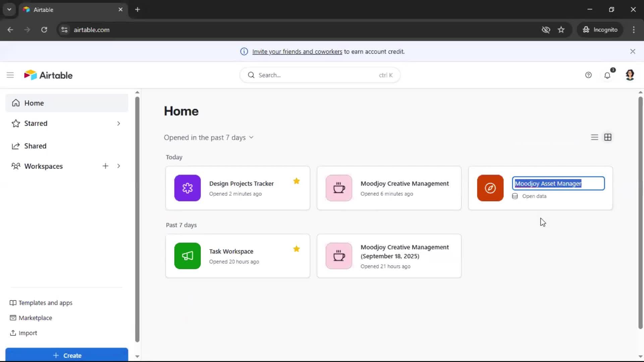Open Design Projects Tracker purple icon
The image size is (644, 362).
(x=187, y=188)
